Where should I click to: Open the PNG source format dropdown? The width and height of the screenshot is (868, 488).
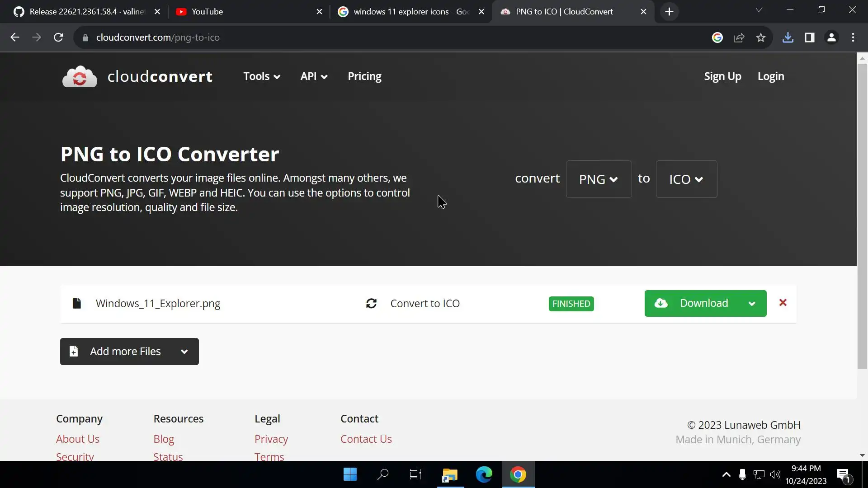(x=599, y=179)
